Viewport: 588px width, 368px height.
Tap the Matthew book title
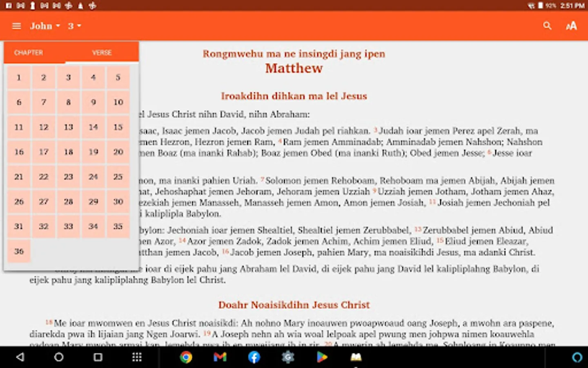coord(294,68)
